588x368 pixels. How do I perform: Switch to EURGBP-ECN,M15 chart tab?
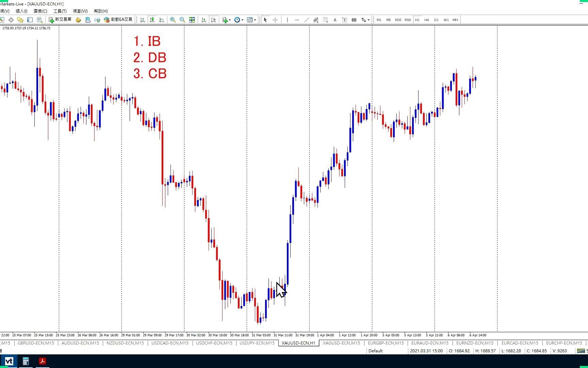[386, 343]
